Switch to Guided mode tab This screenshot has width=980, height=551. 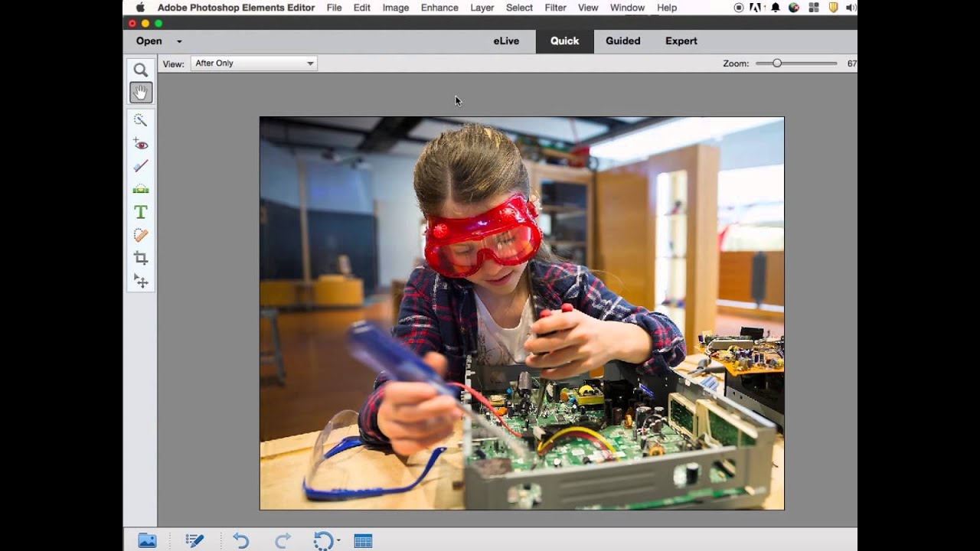tap(622, 41)
